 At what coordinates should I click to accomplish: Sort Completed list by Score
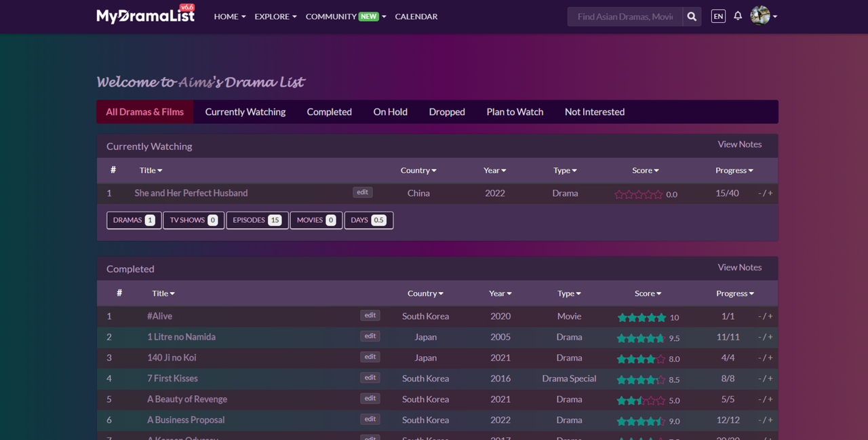pyautogui.click(x=648, y=294)
